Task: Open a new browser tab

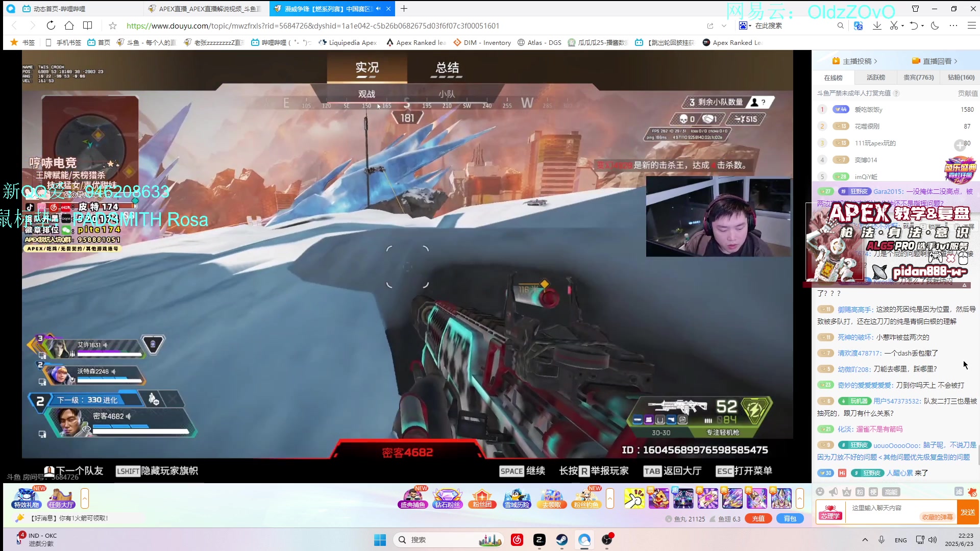Action: [404, 9]
